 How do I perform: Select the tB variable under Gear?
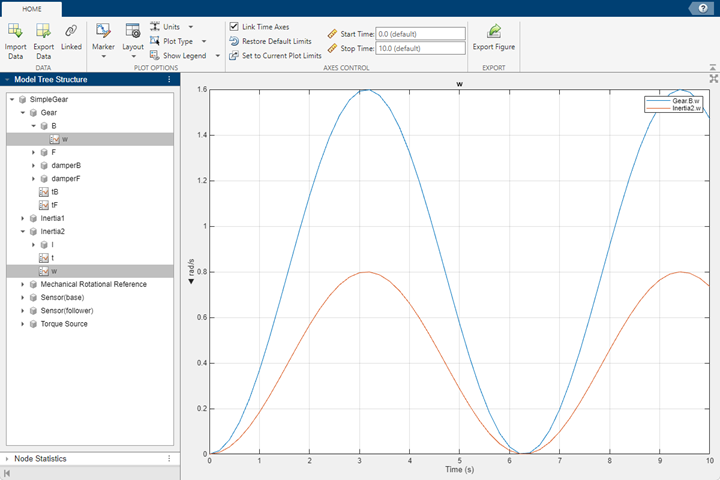point(54,191)
